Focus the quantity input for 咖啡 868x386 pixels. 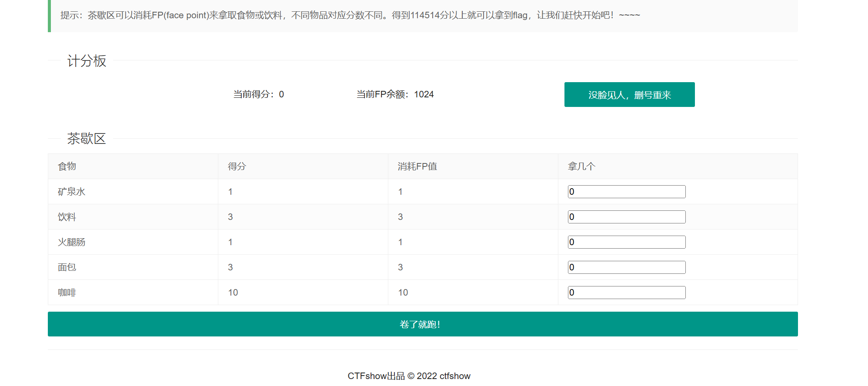627,293
